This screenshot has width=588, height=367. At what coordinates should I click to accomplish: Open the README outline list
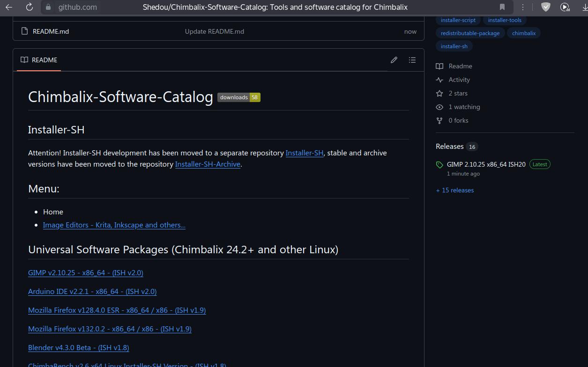412,60
